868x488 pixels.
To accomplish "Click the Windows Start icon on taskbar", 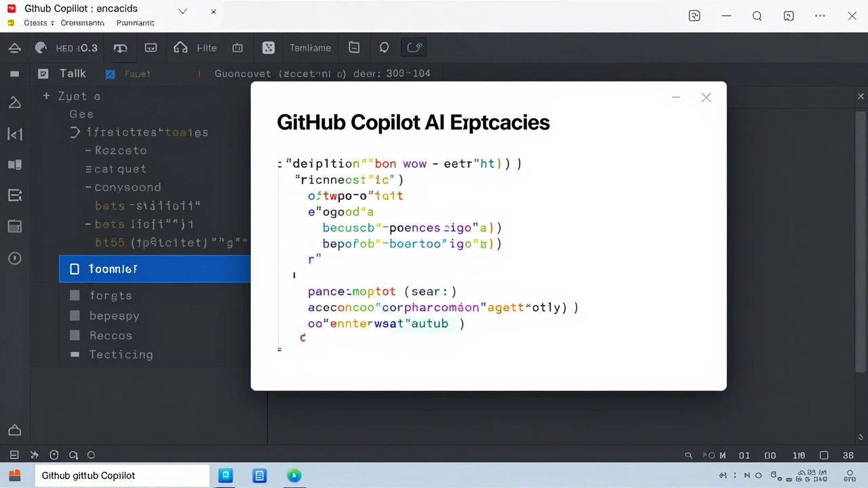I will (14, 475).
